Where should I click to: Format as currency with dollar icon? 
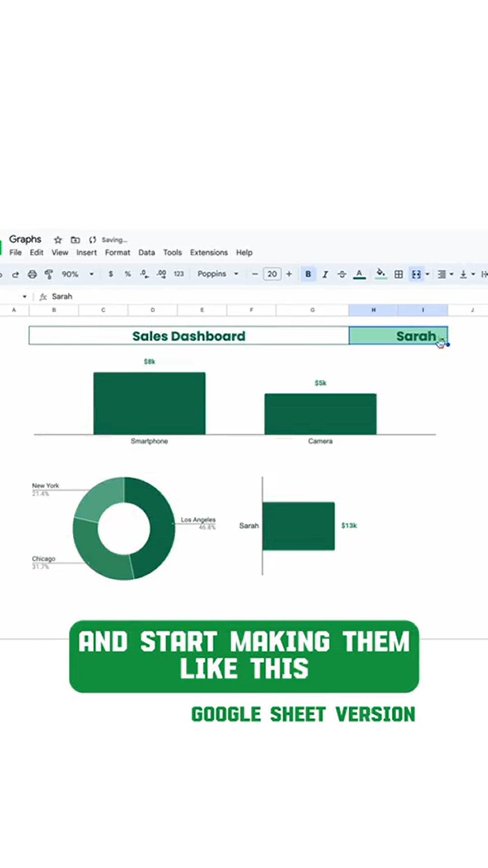(111, 274)
